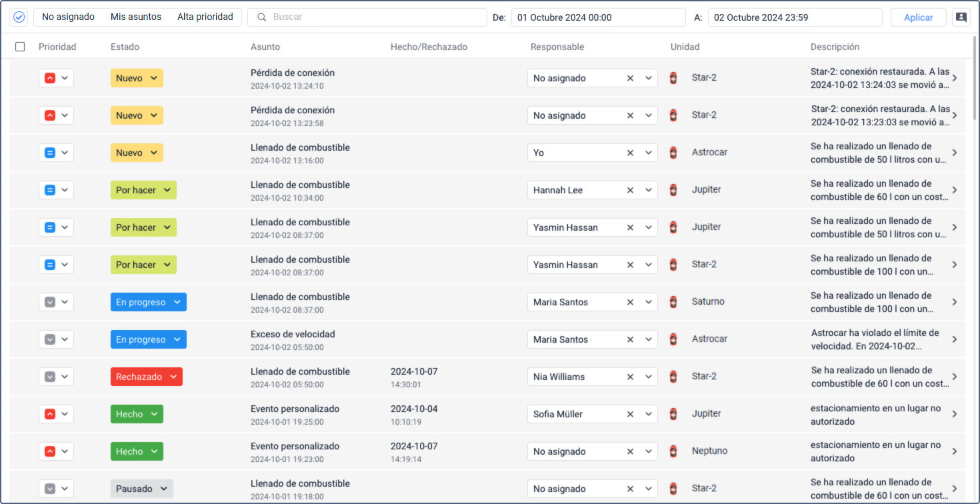Screen dimensions: 980x504
Task: Click the unit icon for Star-2 at 13:23:58
Action: click(x=673, y=115)
